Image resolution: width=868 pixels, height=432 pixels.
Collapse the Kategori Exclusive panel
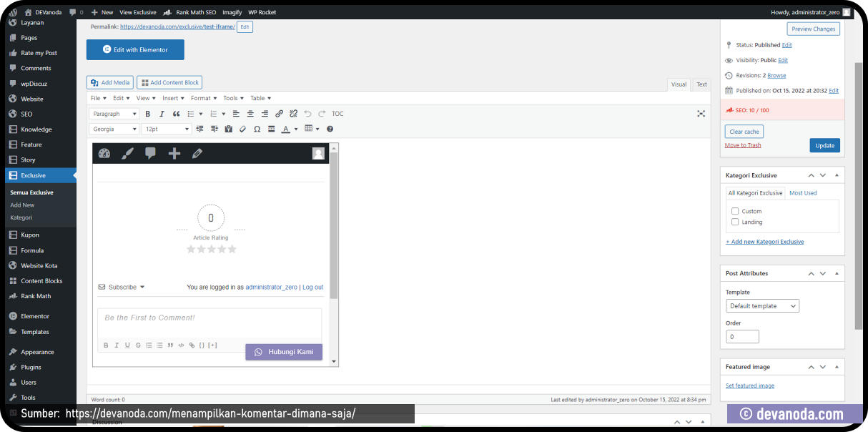point(837,175)
